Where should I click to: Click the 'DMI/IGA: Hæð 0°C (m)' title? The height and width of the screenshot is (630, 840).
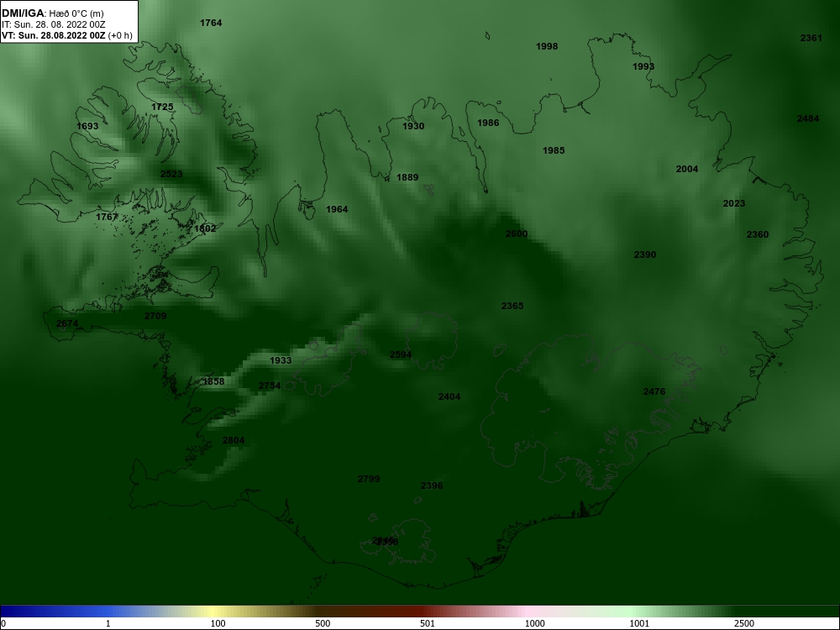click(52, 13)
